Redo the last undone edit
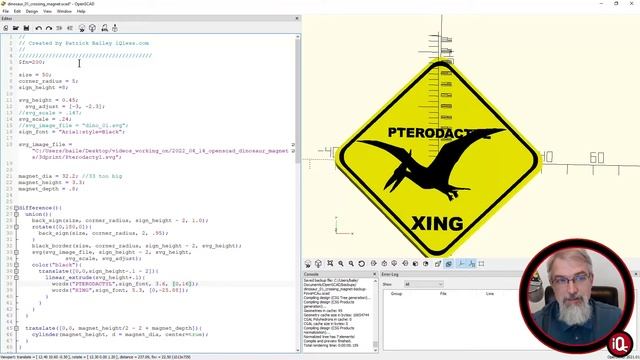The height and width of the screenshot is (360, 640). (x=49, y=28)
